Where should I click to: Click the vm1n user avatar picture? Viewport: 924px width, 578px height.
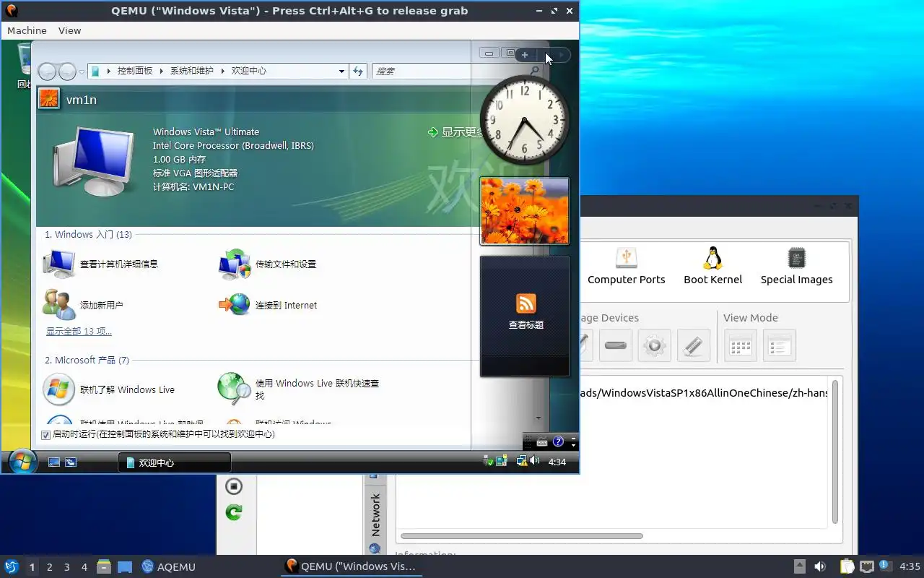(x=49, y=99)
